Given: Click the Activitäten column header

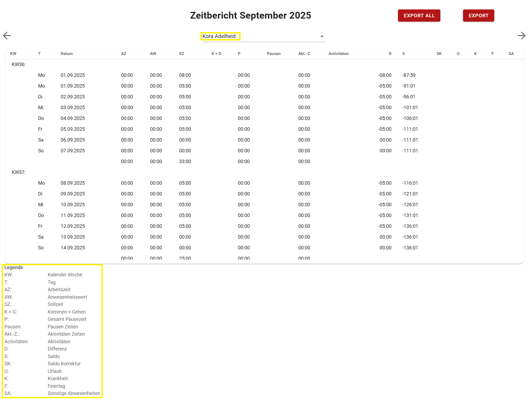Looking at the screenshot, I should [338, 54].
